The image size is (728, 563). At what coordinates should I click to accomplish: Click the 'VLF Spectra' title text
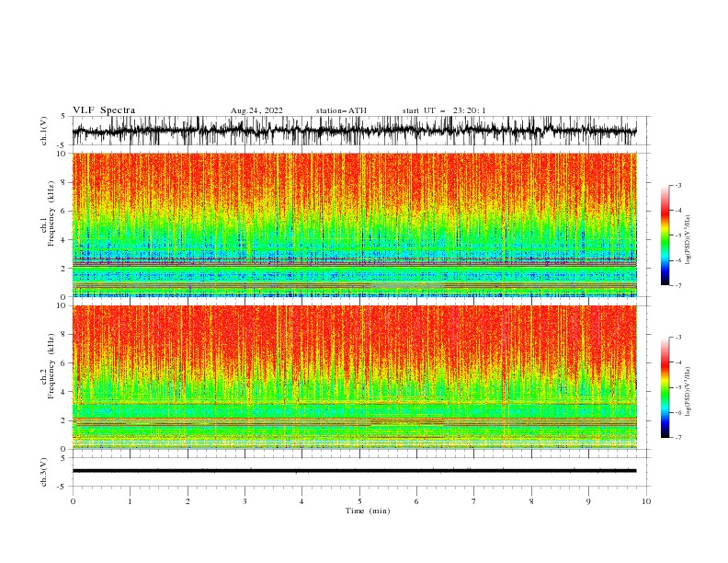point(104,110)
